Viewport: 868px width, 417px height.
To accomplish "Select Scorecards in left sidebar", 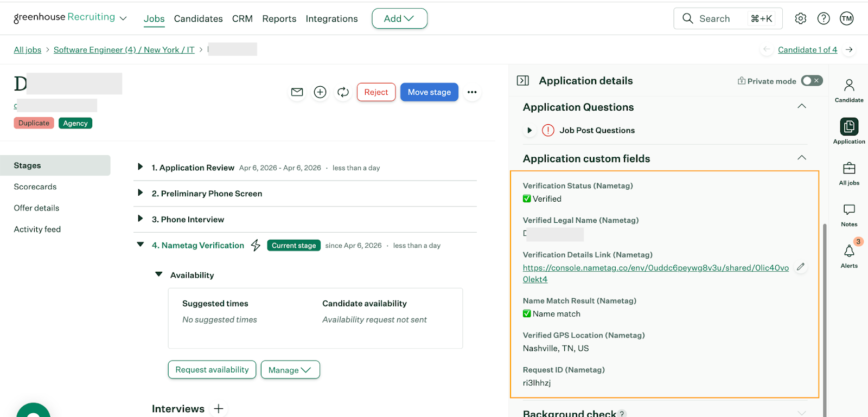I will (x=35, y=187).
